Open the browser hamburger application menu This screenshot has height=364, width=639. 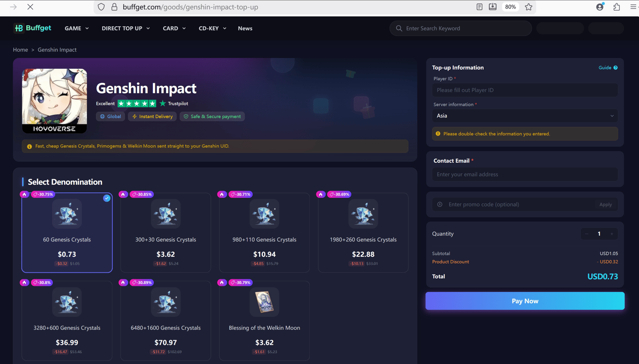coord(634,7)
